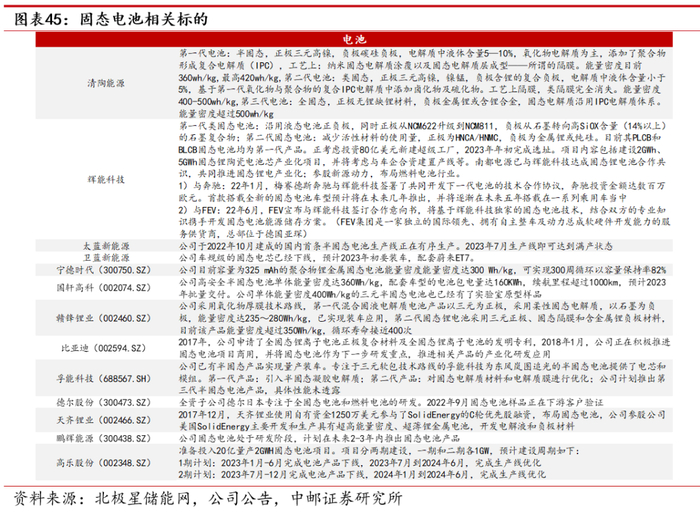The width and height of the screenshot is (700, 517).
Task: Click the line starting '公司高安全半固态电池单体能量密度'
Action: tap(422, 282)
